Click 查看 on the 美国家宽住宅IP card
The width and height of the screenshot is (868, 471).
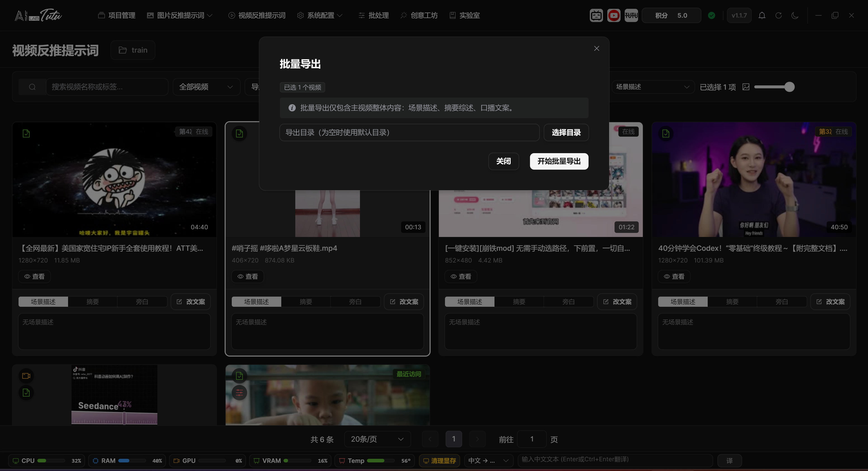[x=34, y=277]
